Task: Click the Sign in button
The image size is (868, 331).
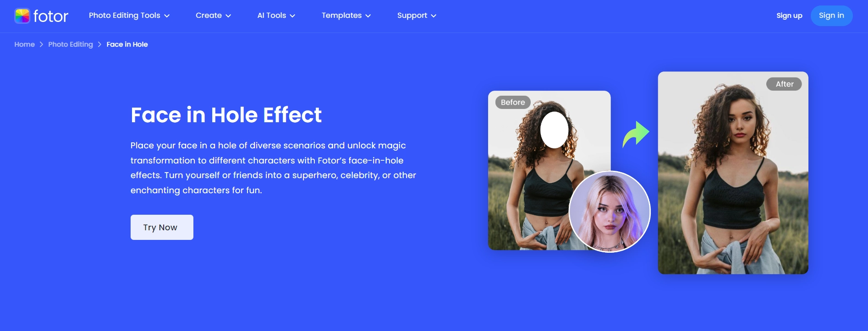Action: [x=831, y=16]
